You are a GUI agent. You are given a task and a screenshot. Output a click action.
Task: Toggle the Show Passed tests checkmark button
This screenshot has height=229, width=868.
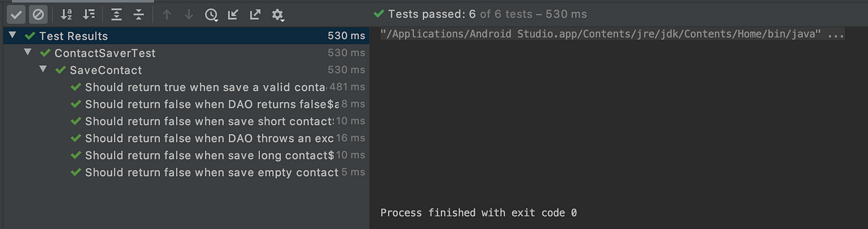(17, 14)
